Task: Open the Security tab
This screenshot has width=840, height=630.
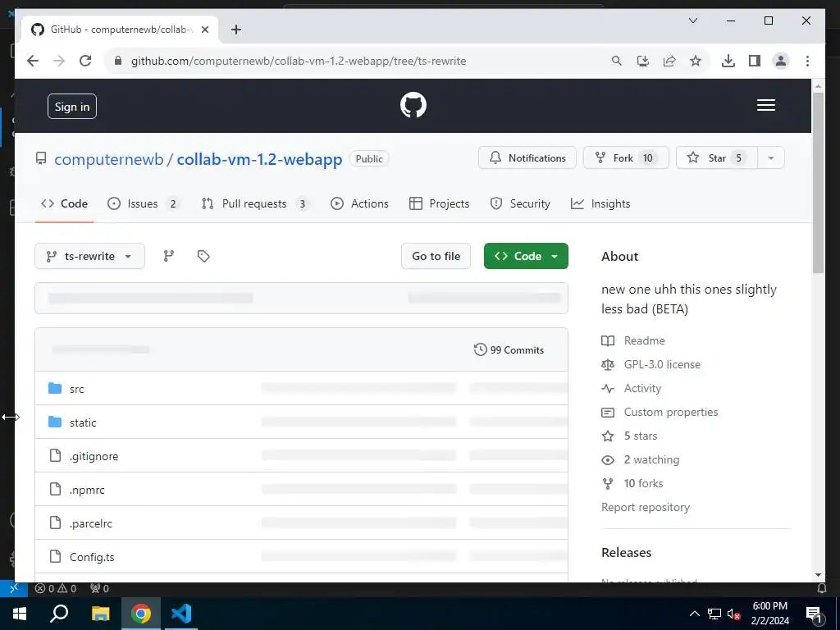Action: tap(520, 203)
